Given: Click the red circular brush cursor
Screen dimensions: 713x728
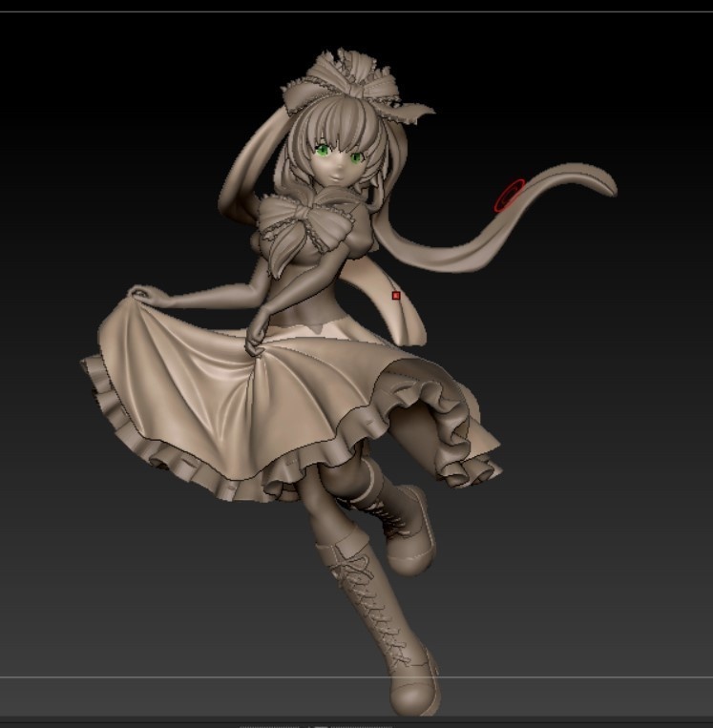Looking at the screenshot, I should coord(510,195).
